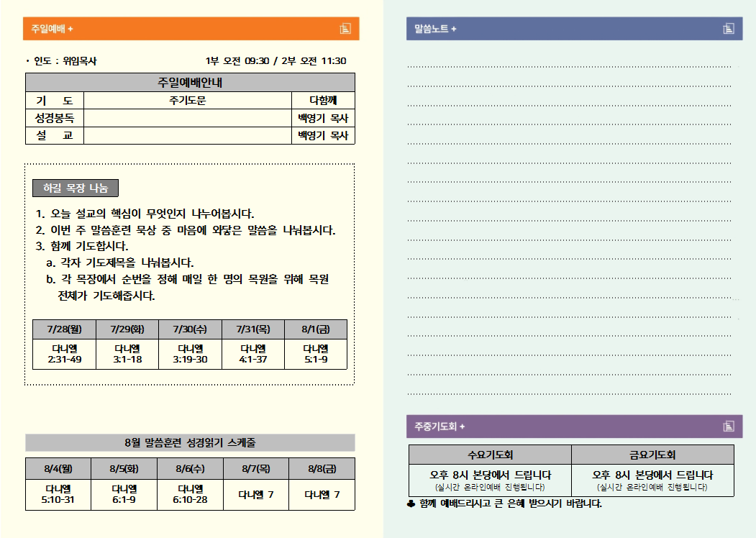
Task: Select the 8/1(금) date cell
Action: click(x=315, y=329)
